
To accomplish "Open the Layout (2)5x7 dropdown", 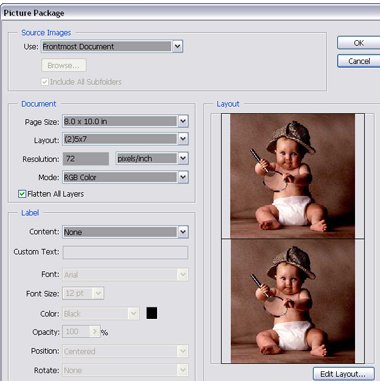I will click(125, 139).
